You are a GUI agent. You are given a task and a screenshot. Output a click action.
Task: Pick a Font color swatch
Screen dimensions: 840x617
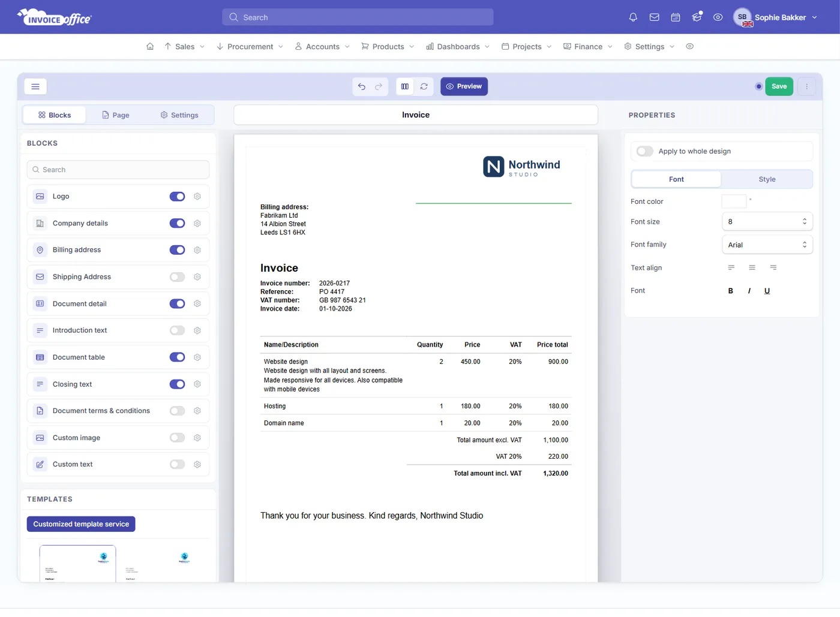coord(734,201)
